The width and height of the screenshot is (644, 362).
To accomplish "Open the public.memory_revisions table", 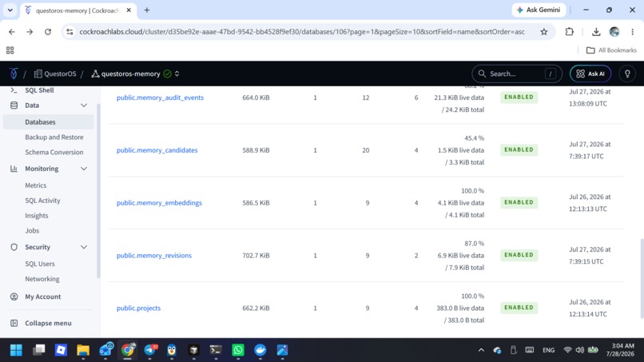I will click(x=153, y=255).
